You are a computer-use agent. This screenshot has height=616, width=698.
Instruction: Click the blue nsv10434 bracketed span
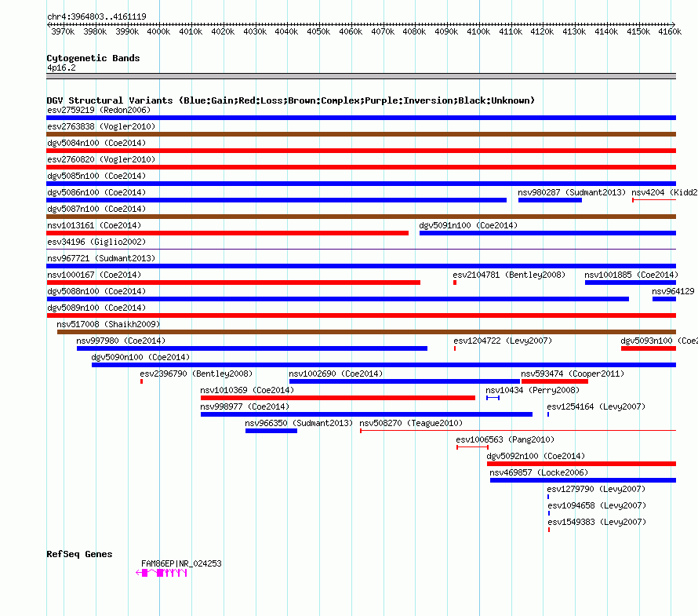coord(493,398)
